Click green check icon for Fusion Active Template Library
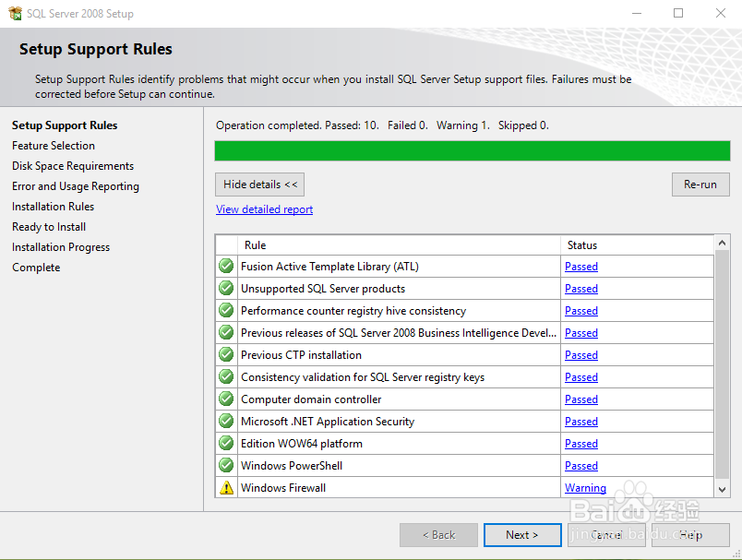742x560 pixels. coord(226,267)
